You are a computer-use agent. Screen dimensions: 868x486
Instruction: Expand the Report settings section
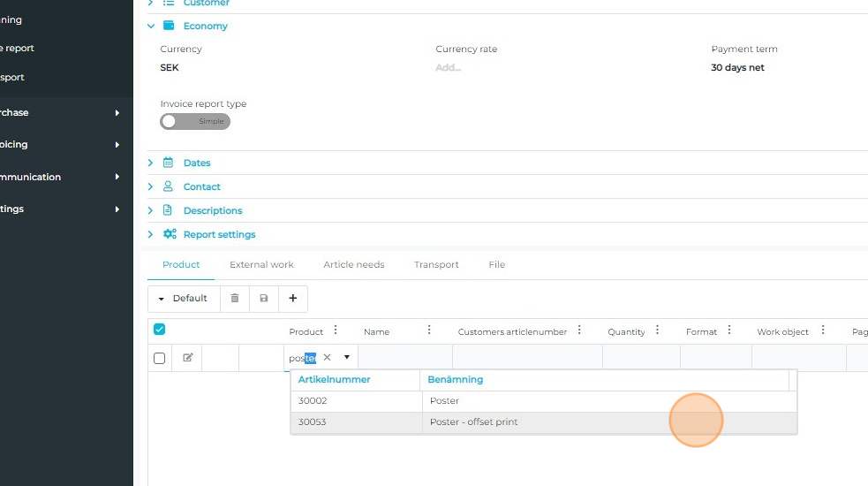tap(219, 235)
